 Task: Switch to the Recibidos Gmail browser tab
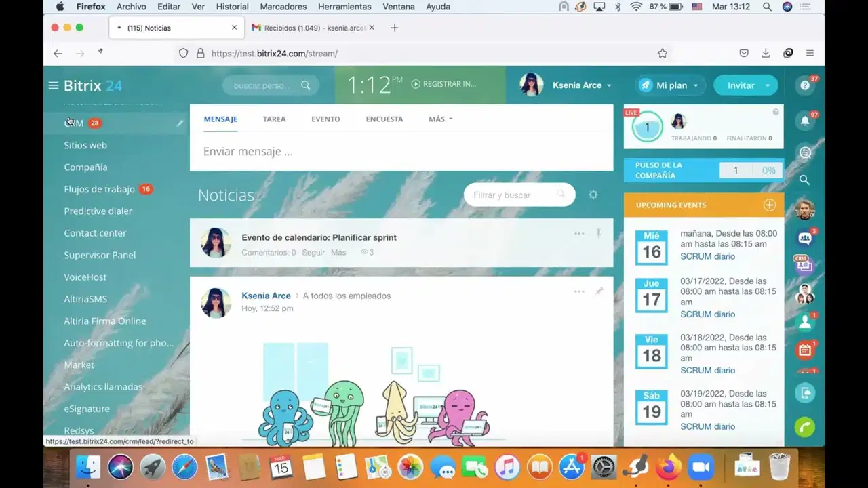tap(313, 28)
